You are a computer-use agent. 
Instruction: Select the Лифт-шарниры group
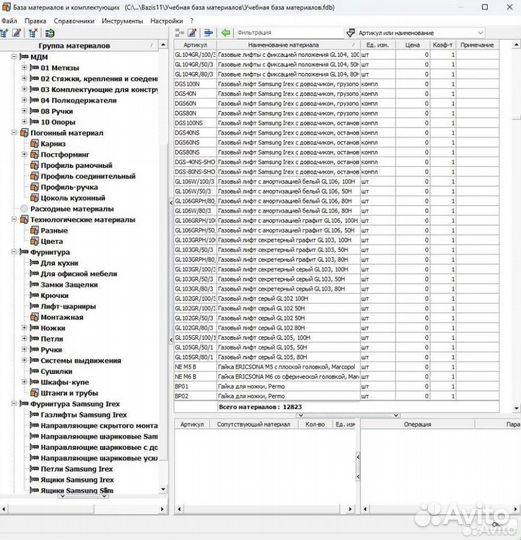pyautogui.click(x=68, y=306)
